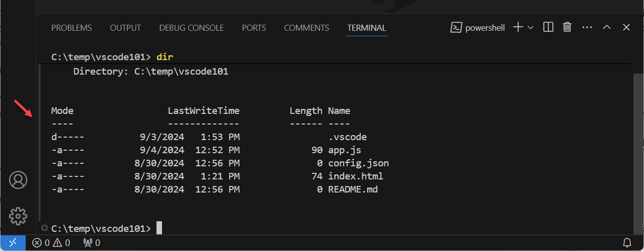Open the COMMENTS tab
The height and width of the screenshot is (251, 644).
306,28
